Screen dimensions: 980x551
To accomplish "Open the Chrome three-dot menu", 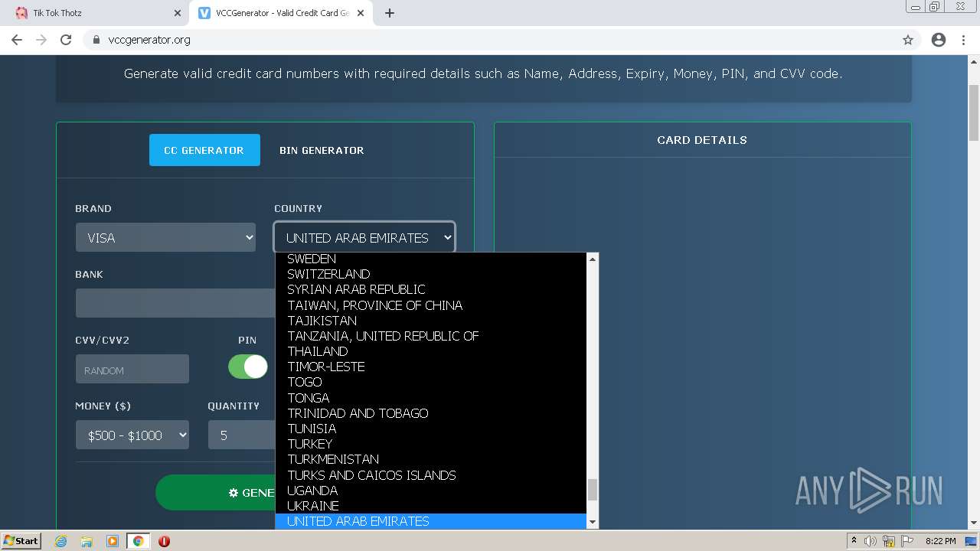I will [965, 40].
